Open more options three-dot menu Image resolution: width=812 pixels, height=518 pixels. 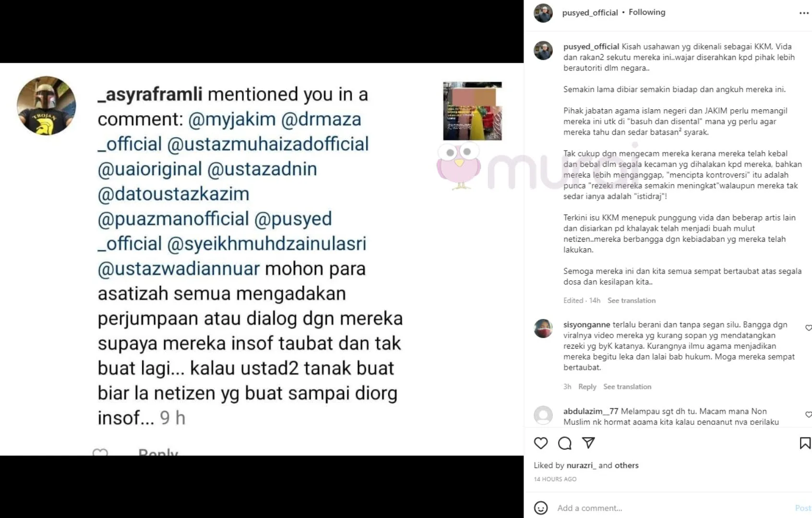point(804,13)
